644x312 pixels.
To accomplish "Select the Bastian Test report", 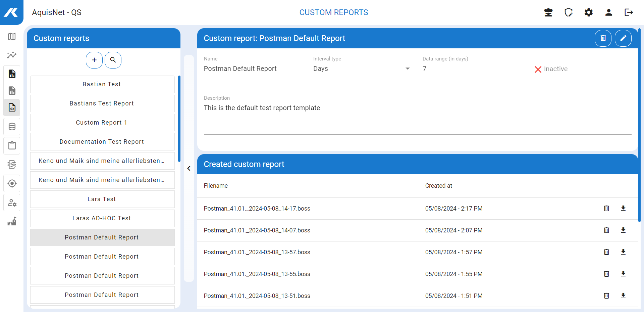I will coord(102,84).
